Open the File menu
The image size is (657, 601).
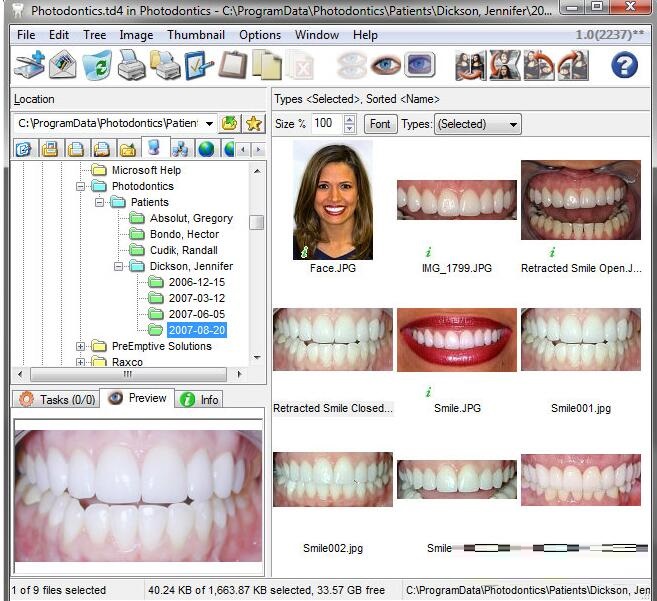[x=26, y=35]
